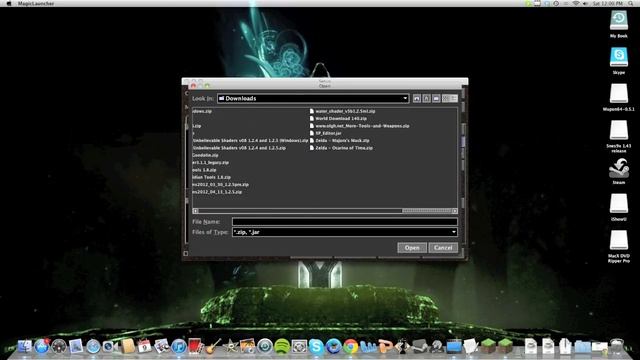640x360 pixels.
Task: Select Zelda - Majora's Mask.zip file
Action: click(x=339, y=140)
